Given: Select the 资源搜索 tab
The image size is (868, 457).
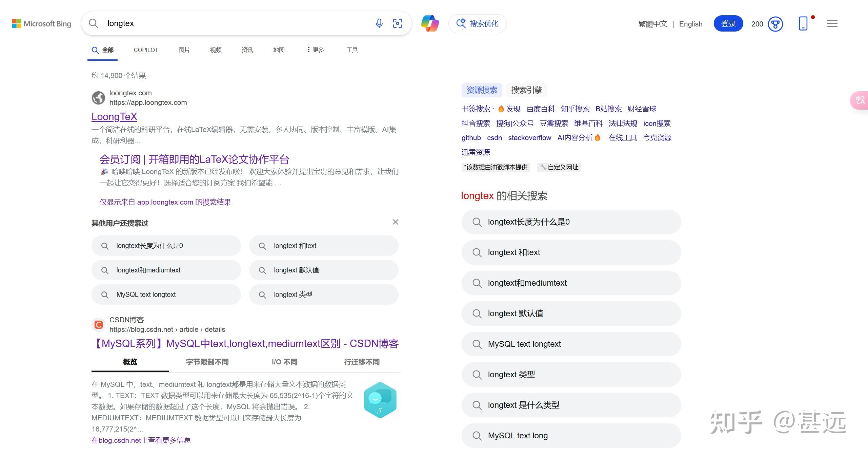Looking at the screenshot, I should [482, 90].
